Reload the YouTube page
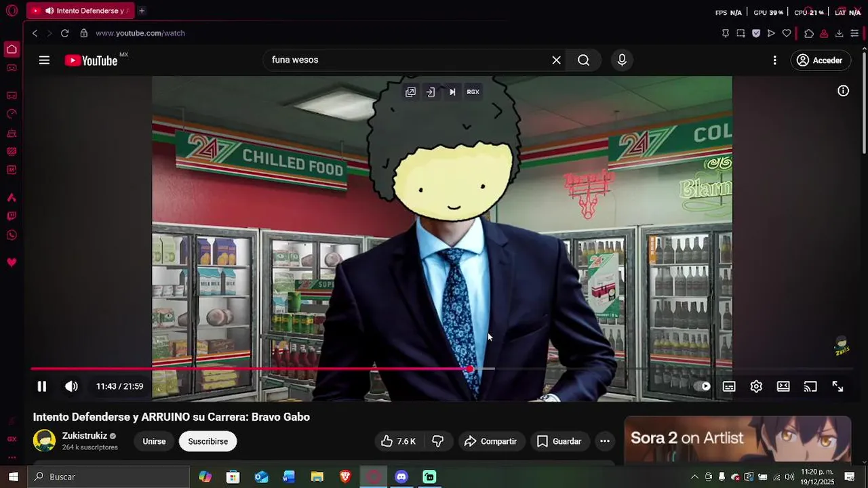 (64, 33)
